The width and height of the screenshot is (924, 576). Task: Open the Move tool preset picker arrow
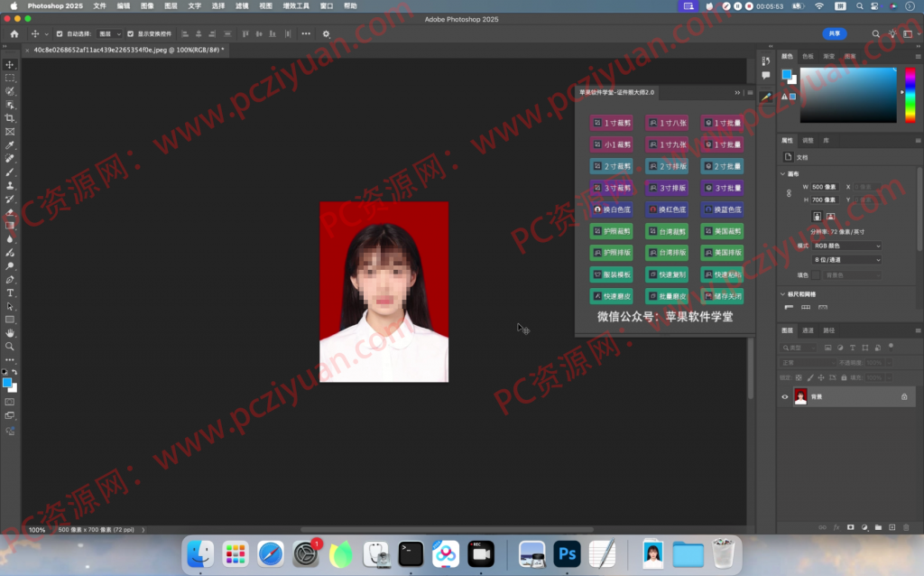(47, 34)
